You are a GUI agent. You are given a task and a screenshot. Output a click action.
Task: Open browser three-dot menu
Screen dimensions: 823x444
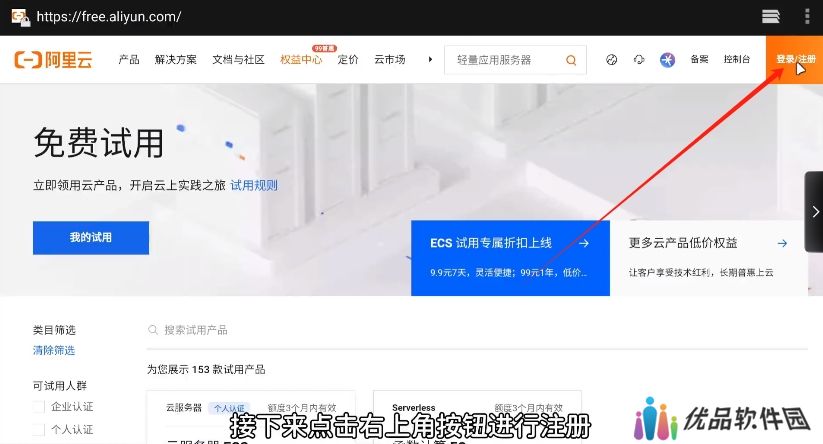[x=807, y=17]
